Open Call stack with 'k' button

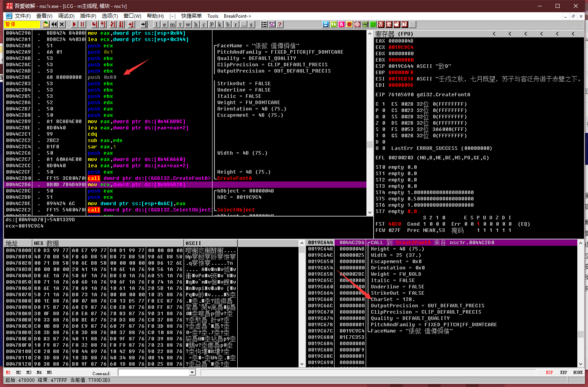coord(220,24)
